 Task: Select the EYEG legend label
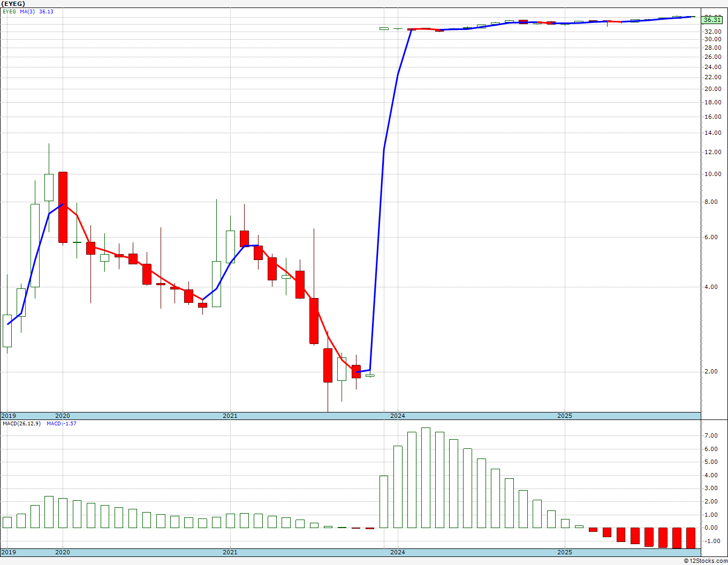pos(10,11)
